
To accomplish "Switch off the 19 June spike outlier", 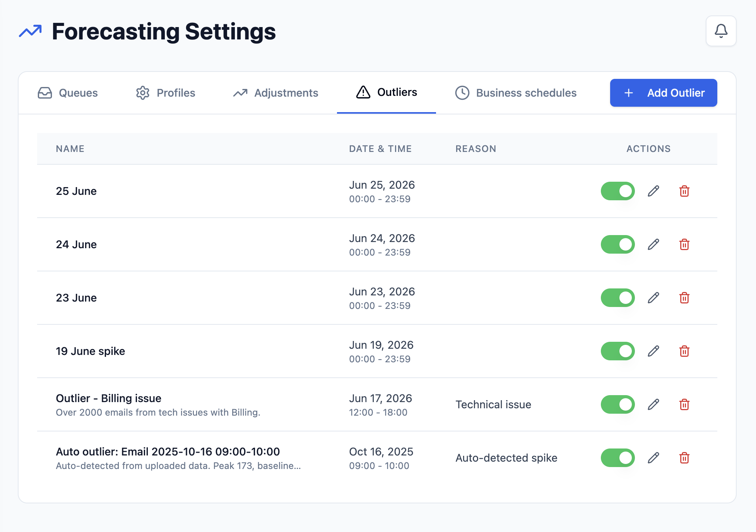I will [x=618, y=351].
